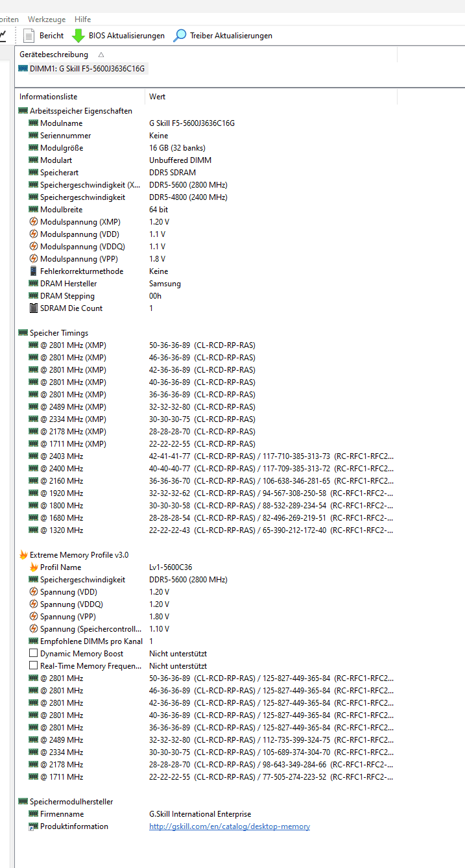Click the Treiber Aktualisierungen magnifier icon
This screenshot has height=868, width=465.
pos(180,36)
